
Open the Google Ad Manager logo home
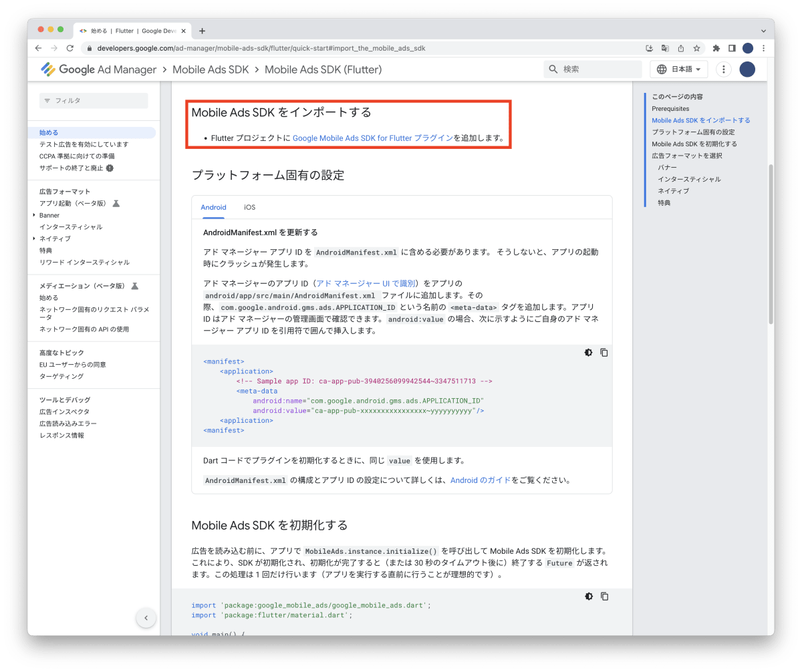click(98, 69)
